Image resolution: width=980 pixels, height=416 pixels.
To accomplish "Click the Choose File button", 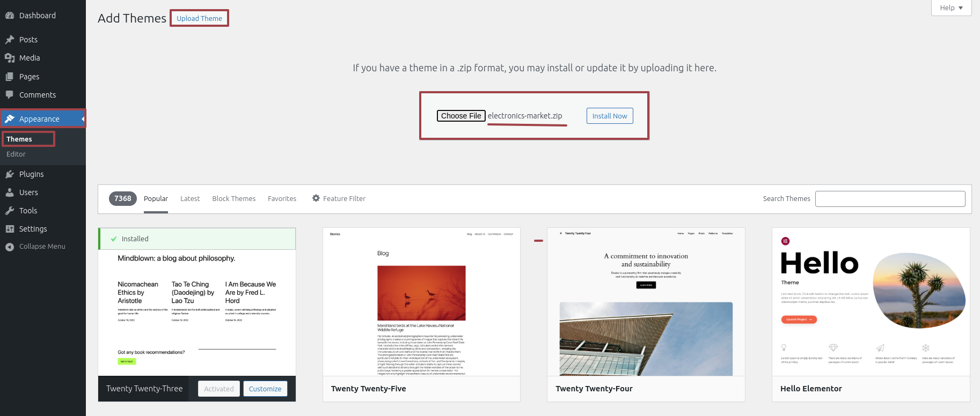I will 461,116.
